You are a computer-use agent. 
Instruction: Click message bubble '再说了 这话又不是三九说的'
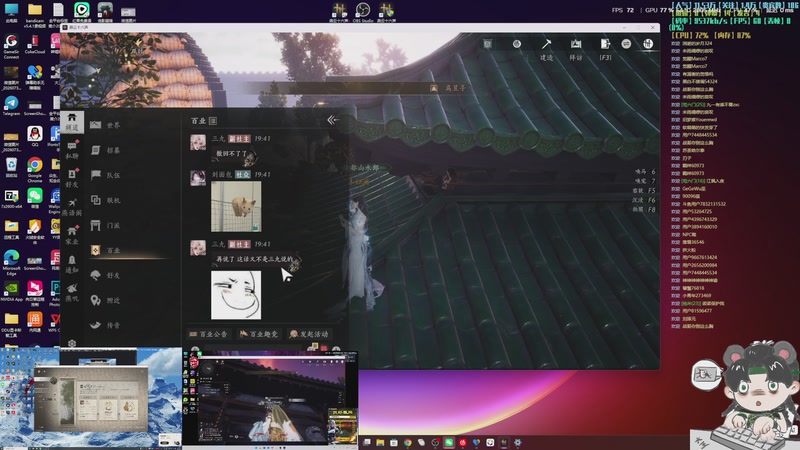(x=255, y=259)
